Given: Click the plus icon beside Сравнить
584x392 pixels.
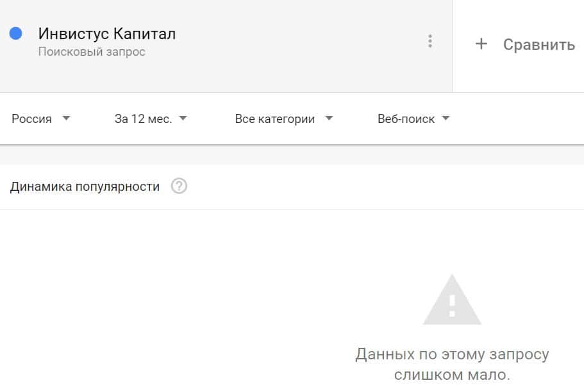Looking at the screenshot, I should click(x=481, y=44).
